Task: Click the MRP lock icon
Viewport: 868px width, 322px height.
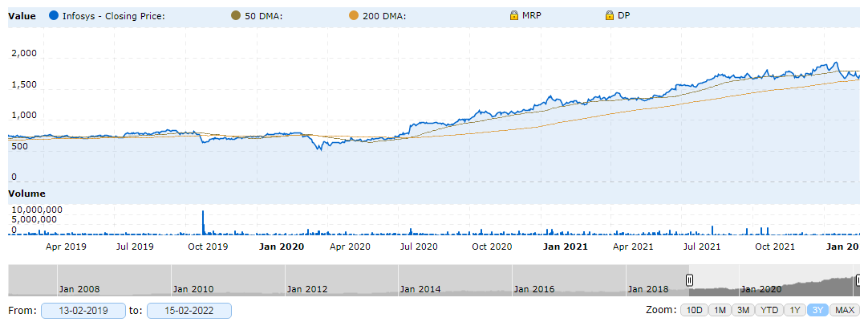Action: (513, 15)
